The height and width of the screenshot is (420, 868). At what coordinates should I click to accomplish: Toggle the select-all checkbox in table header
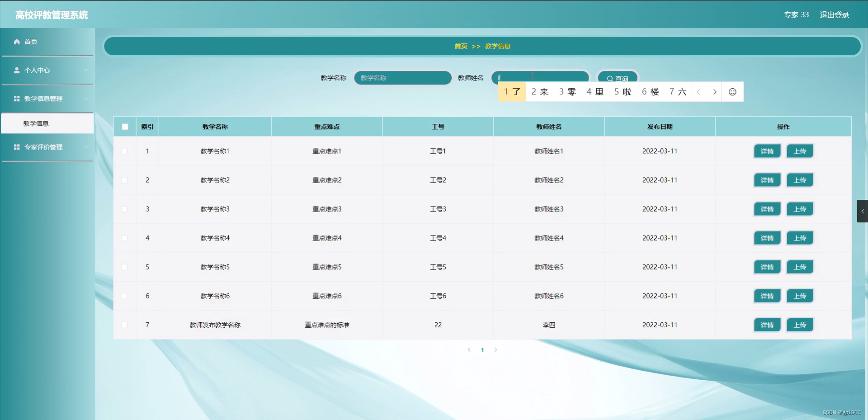coord(125,127)
